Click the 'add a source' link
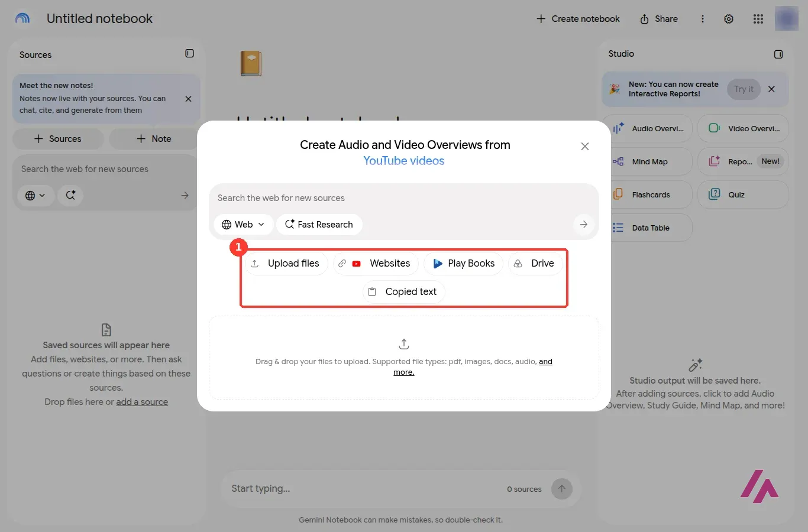This screenshot has height=532, width=808. (142, 402)
